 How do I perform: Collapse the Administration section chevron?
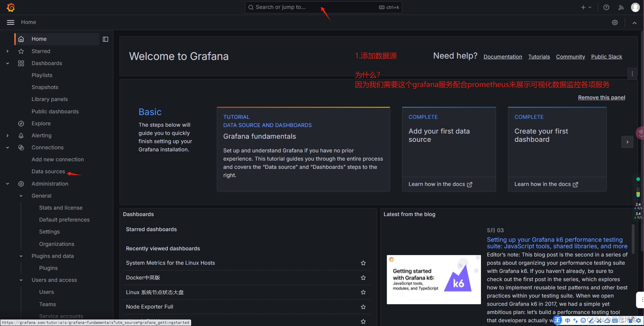[x=8, y=184]
